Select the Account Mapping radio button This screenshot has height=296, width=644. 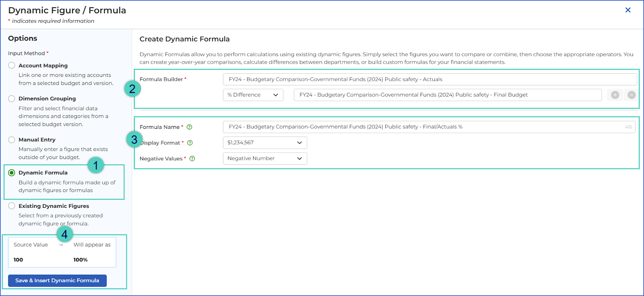[12, 66]
